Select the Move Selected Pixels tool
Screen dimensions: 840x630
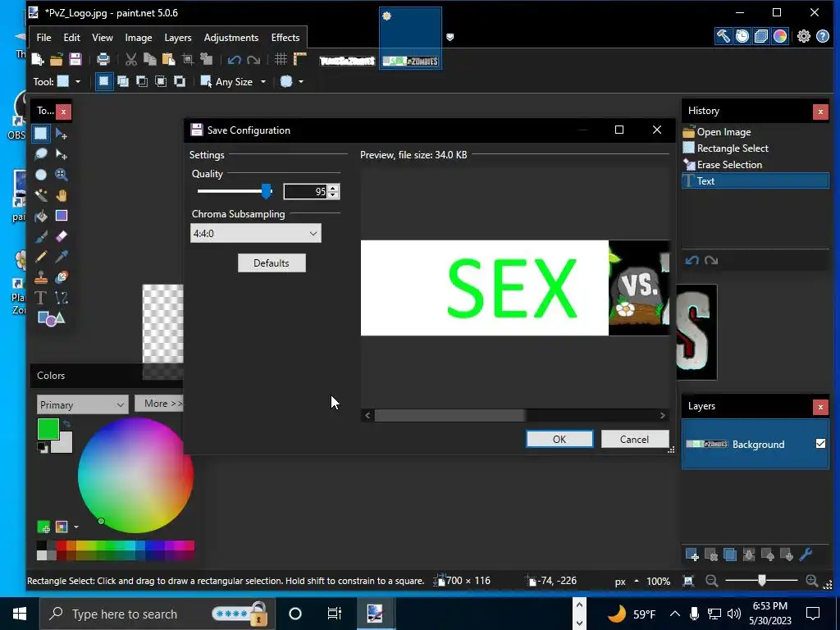coord(61,134)
